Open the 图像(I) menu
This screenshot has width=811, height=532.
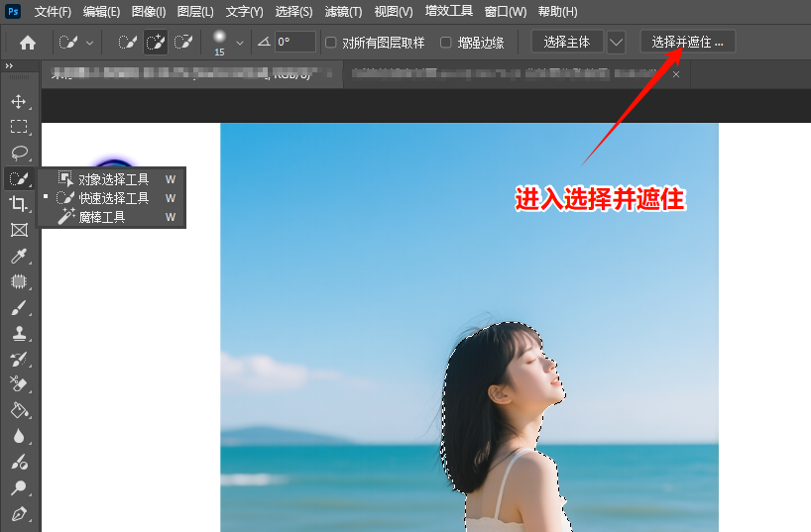149,11
